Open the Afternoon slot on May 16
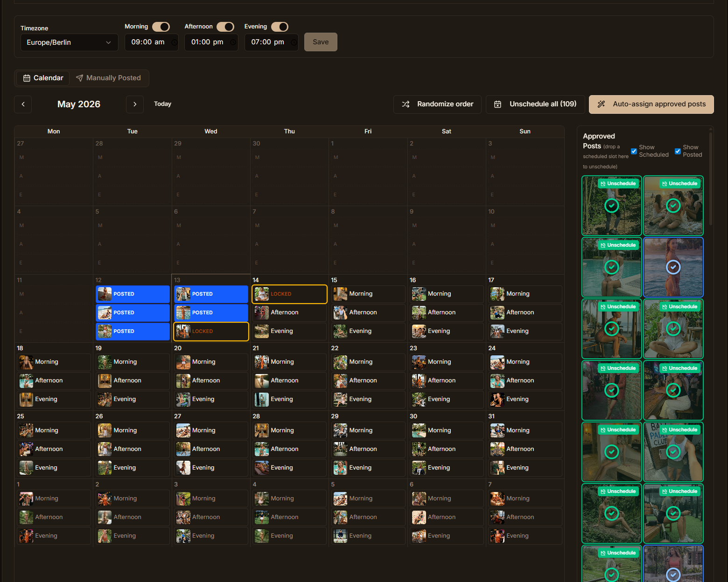The width and height of the screenshot is (728, 582). [447, 313]
